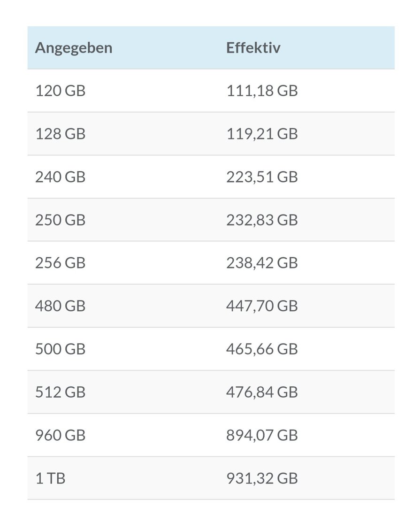Click the "894,07 GB" value
Screen dimensions: 420x507
pyautogui.click(x=262, y=435)
